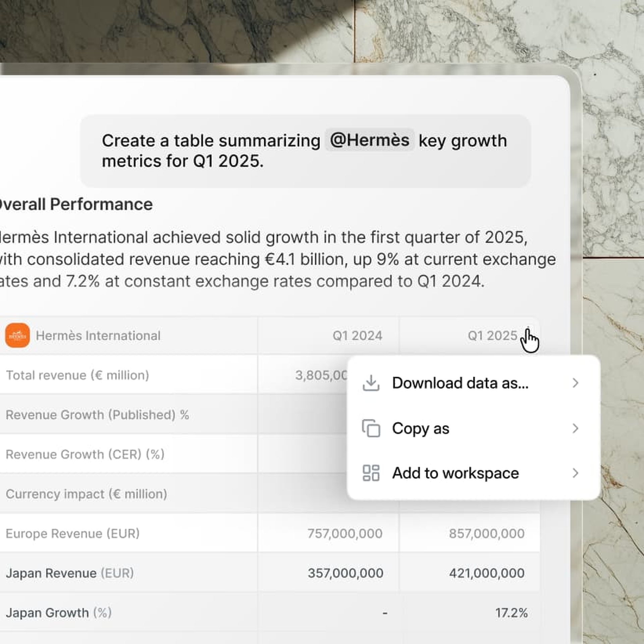The height and width of the screenshot is (644, 644).
Task: Click the download icon in the context menu
Action: pos(371,383)
